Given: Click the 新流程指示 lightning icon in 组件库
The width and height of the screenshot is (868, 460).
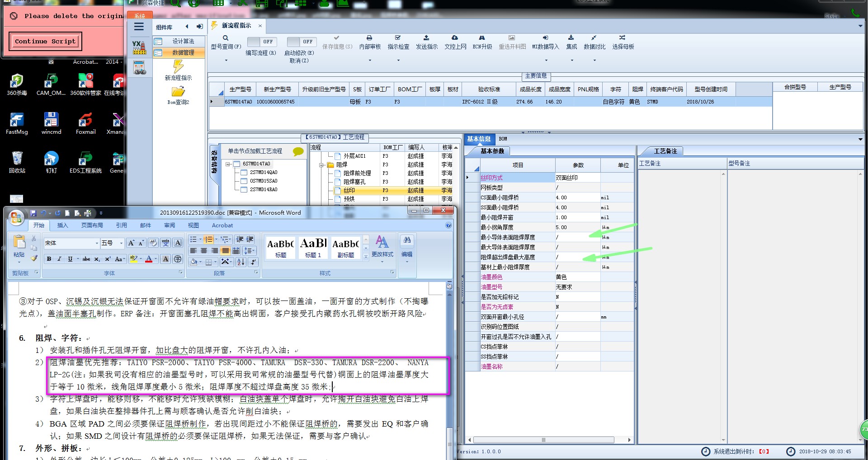Looking at the screenshot, I should click(x=178, y=67).
